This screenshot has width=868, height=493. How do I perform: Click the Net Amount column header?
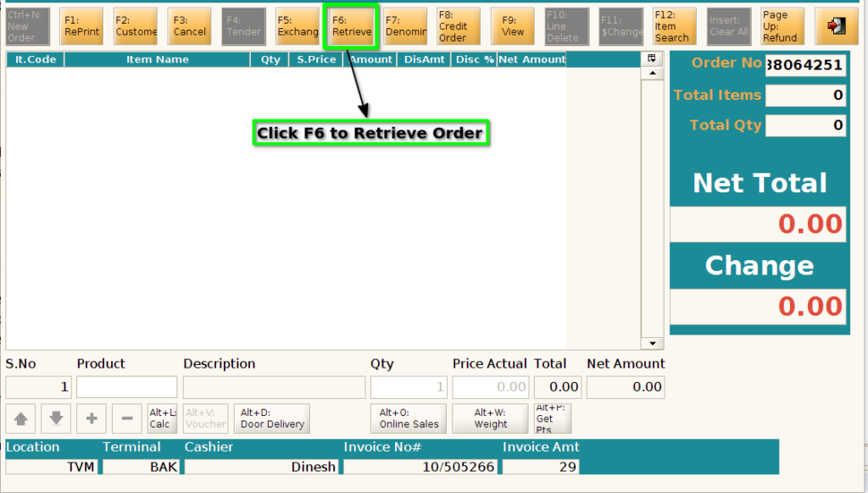coord(531,59)
